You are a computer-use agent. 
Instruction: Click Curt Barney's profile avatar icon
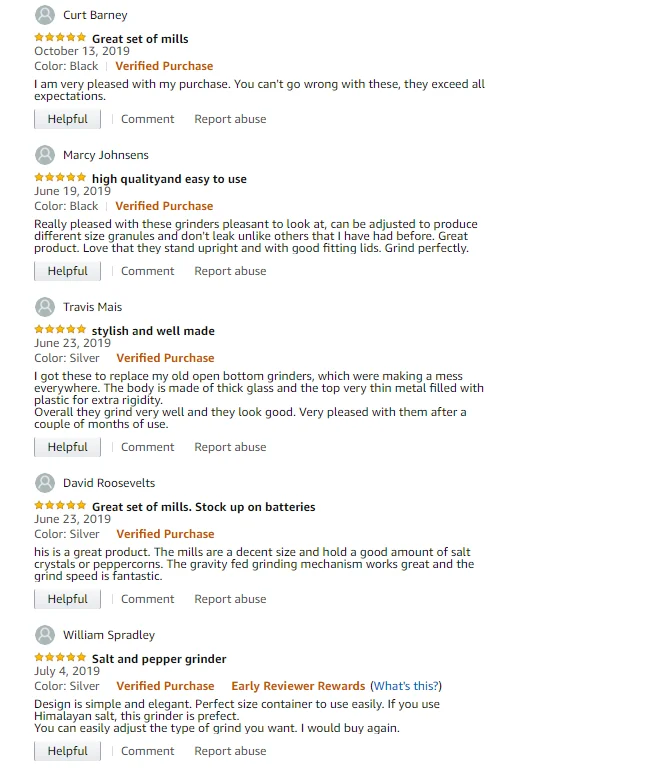point(44,15)
